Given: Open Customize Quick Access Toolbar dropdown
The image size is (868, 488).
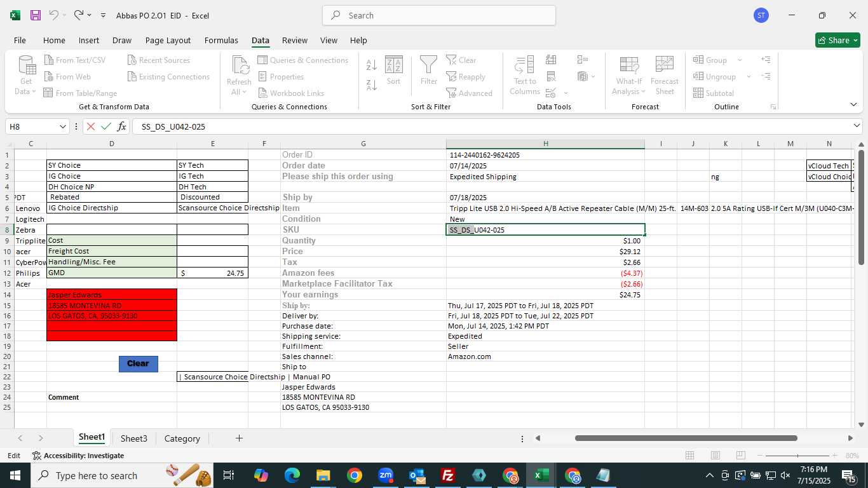Looking at the screenshot, I should click(103, 15).
